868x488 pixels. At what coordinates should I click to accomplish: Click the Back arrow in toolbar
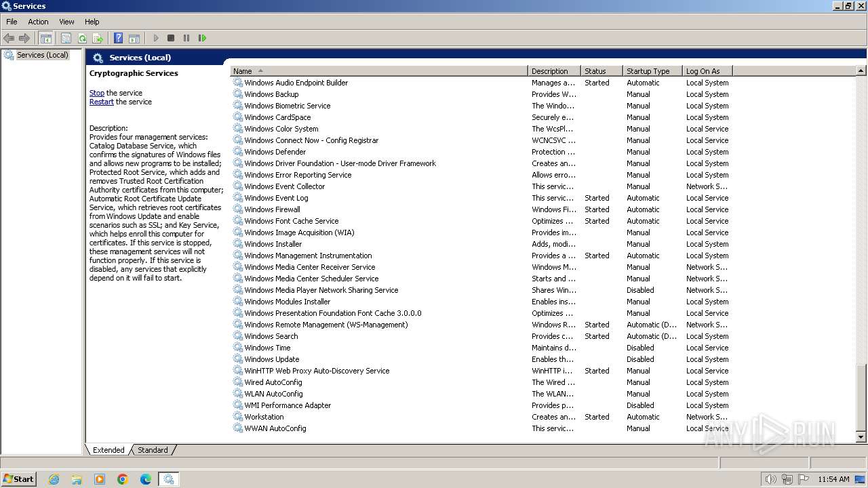9,39
